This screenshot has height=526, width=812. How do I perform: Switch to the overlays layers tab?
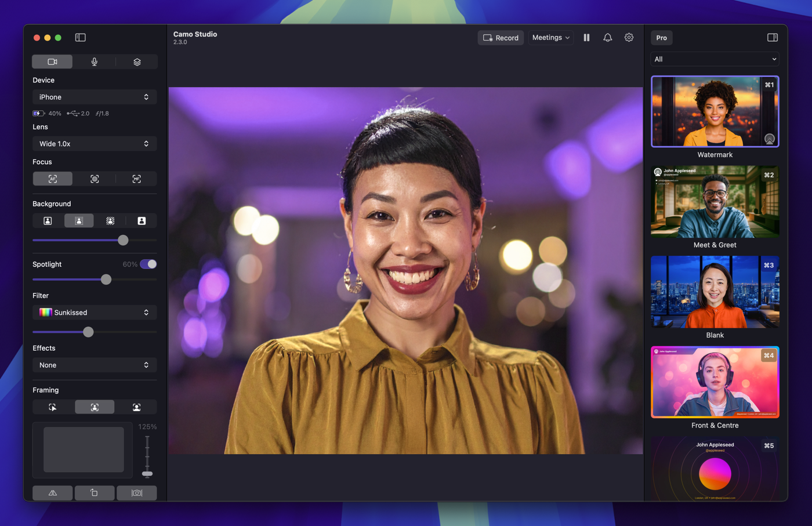click(x=137, y=62)
